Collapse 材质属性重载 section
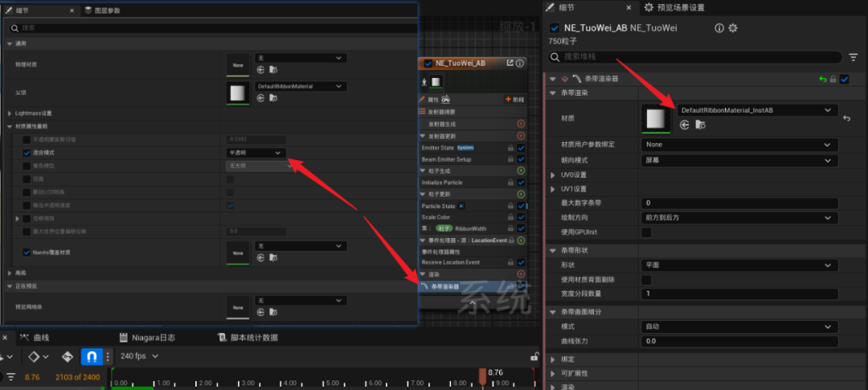The width and height of the screenshot is (868, 390). [x=10, y=127]
